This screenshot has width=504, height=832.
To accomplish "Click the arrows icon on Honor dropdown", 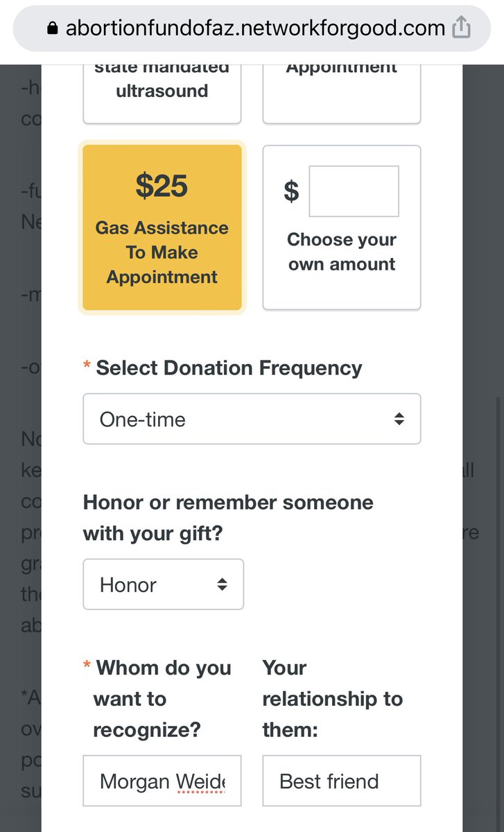I will [222, 584].
